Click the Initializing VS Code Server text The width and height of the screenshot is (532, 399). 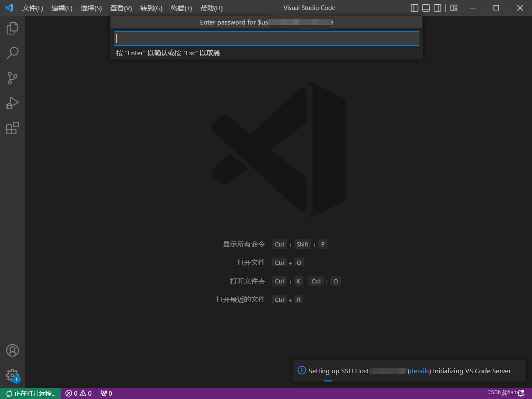[472, 371]
